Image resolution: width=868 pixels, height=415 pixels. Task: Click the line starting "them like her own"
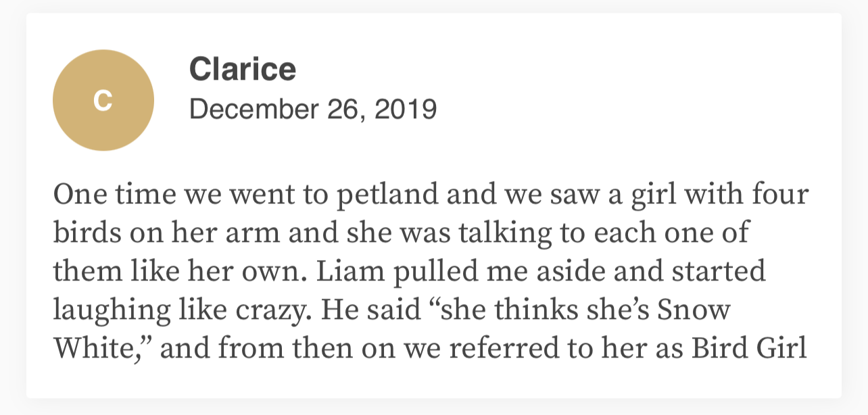point(409,272)
